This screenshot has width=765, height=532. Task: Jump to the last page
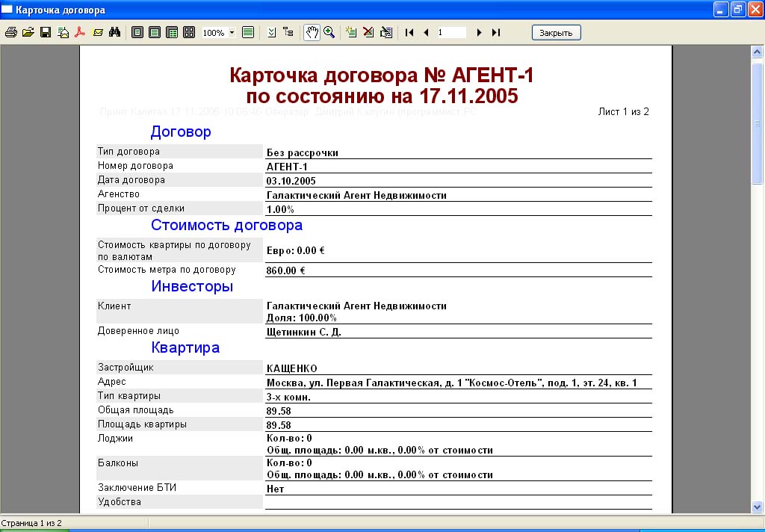point(496,33)
